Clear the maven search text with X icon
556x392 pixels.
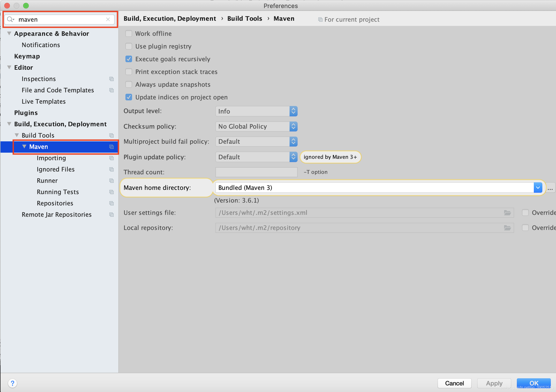click(108, 19)
